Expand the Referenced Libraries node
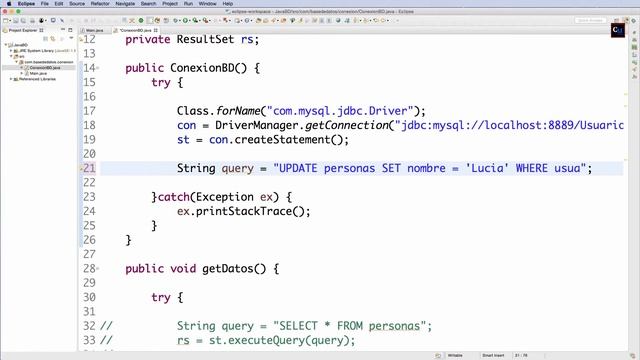 coord(11,79)
